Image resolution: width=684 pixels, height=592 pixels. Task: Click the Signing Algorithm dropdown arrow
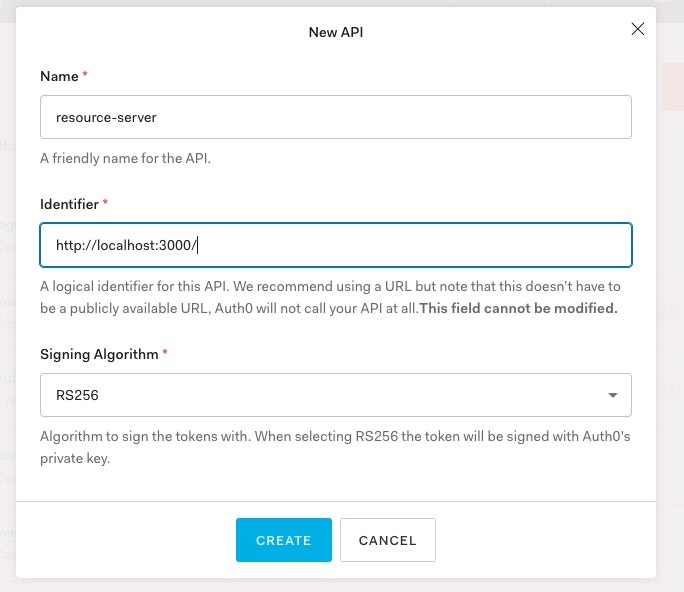(x=612, y=396)
